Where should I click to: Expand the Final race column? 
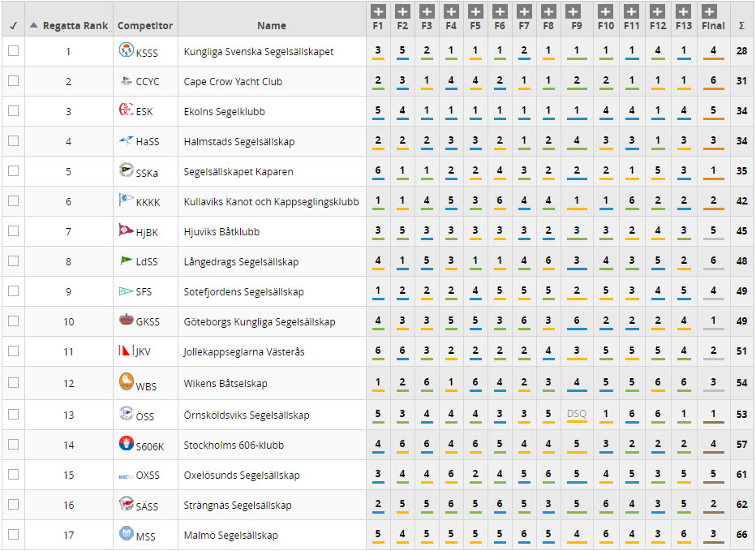coord(709,11)
